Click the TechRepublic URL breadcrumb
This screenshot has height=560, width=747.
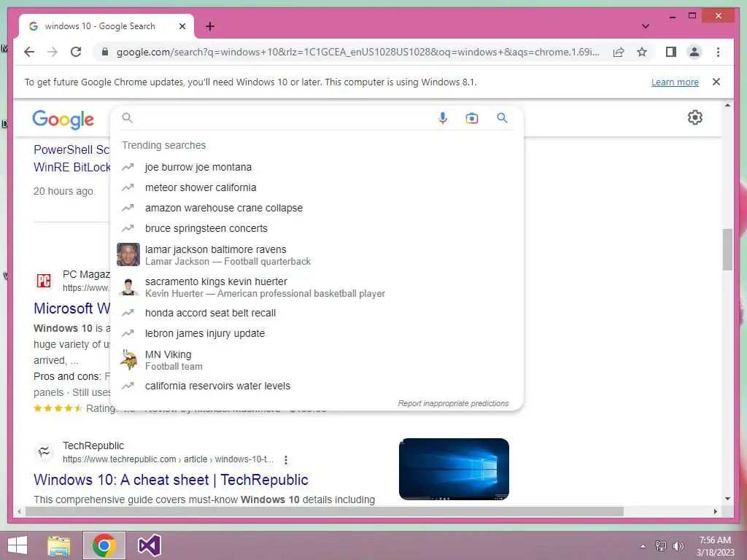tap(168, 459)
